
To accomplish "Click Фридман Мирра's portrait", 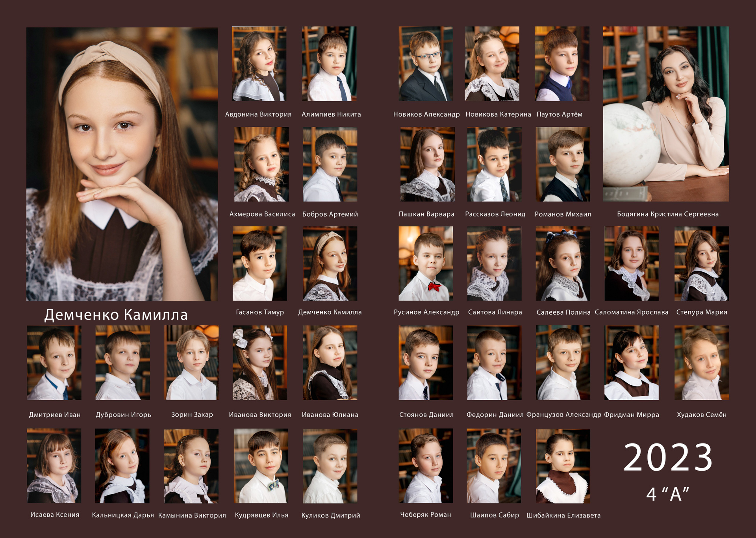I will coord(631,363).
